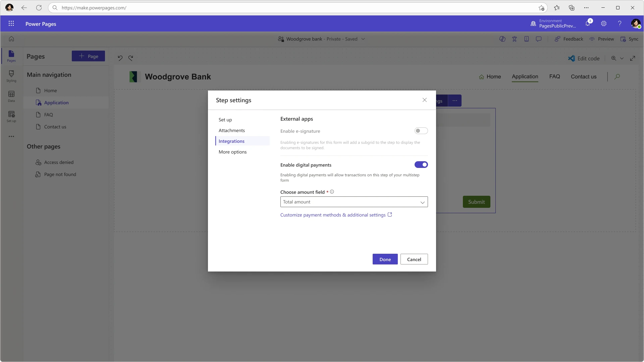Viewport: 644px width, 362px height.
Task: Undo the last change
Action: click(x=120, y=58)
